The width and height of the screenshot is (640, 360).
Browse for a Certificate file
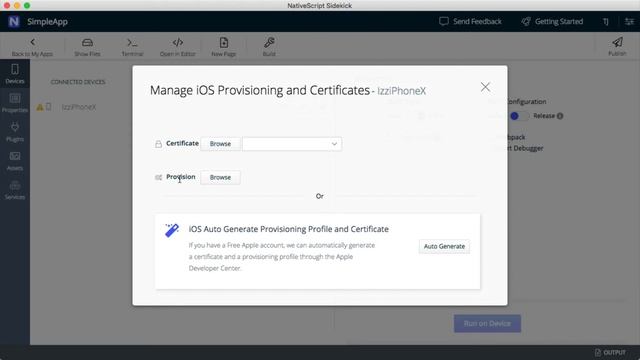[220, 144]
